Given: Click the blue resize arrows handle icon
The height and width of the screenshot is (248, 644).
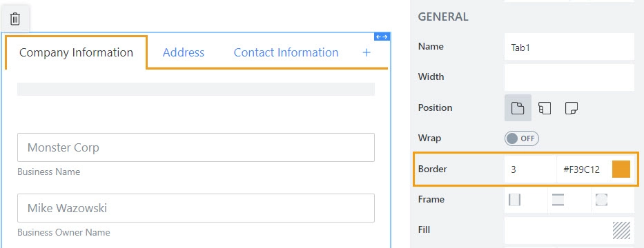Looking at the screenshot, I should [382, 37].
